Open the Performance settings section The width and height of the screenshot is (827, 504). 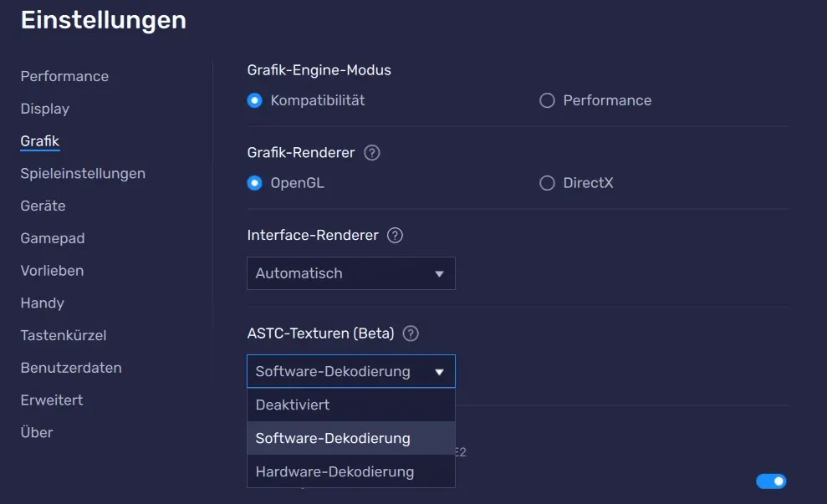[x=64, y=76]
